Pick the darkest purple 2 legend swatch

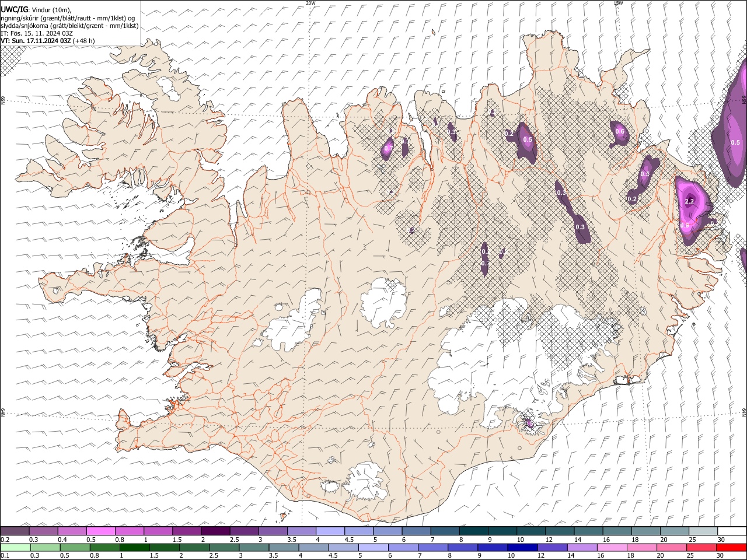point(215,531)
